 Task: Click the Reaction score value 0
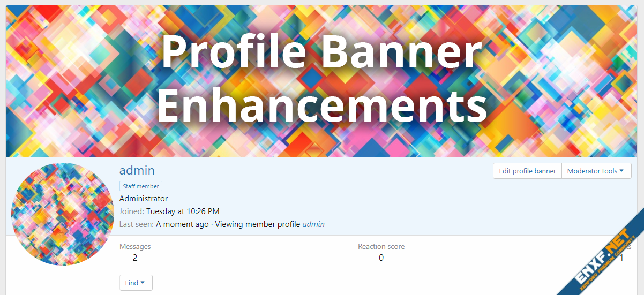tap(381, 258)
